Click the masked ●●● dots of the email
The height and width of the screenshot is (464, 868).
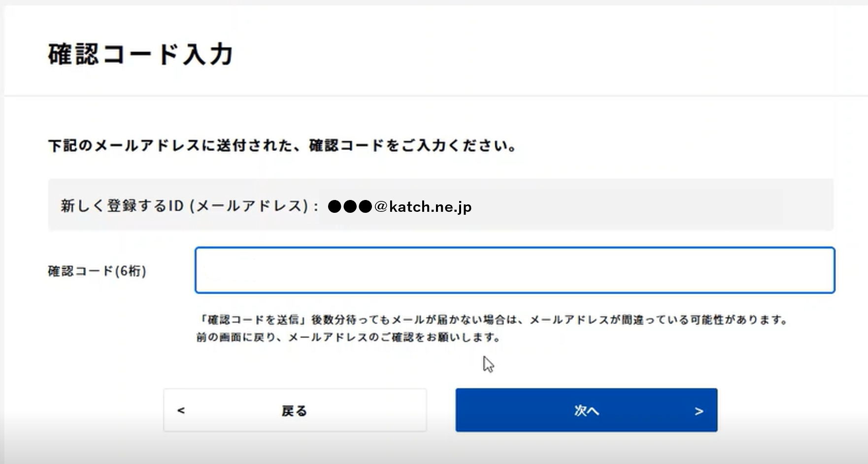pyautogui.click(x=350, y=206)
